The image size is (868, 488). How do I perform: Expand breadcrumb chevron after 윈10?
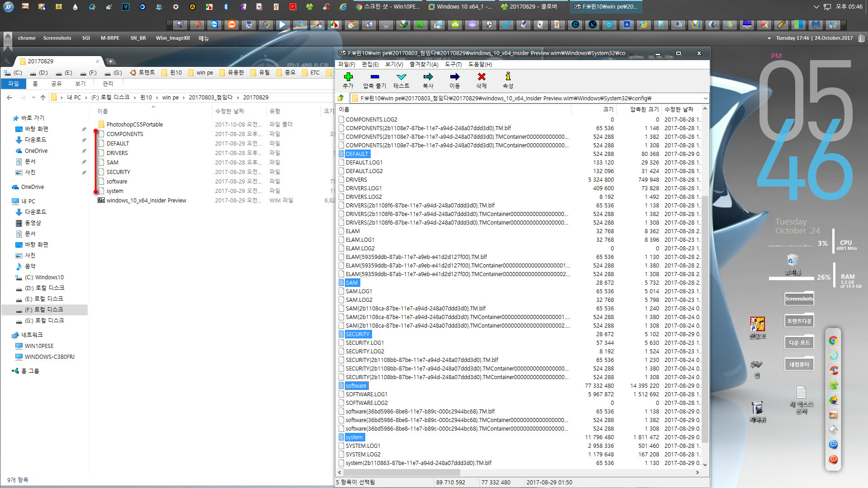[157, 97]
